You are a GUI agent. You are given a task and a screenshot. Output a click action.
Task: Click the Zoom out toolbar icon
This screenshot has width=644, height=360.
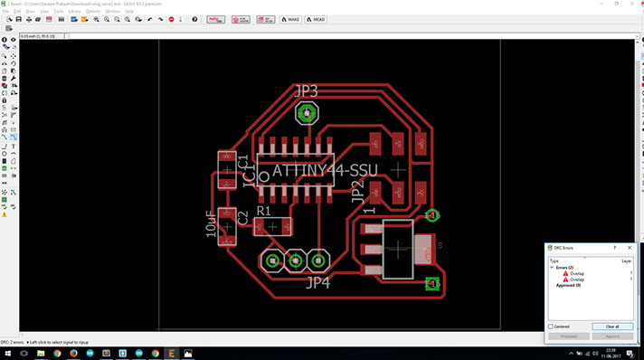tap(117, 19)
